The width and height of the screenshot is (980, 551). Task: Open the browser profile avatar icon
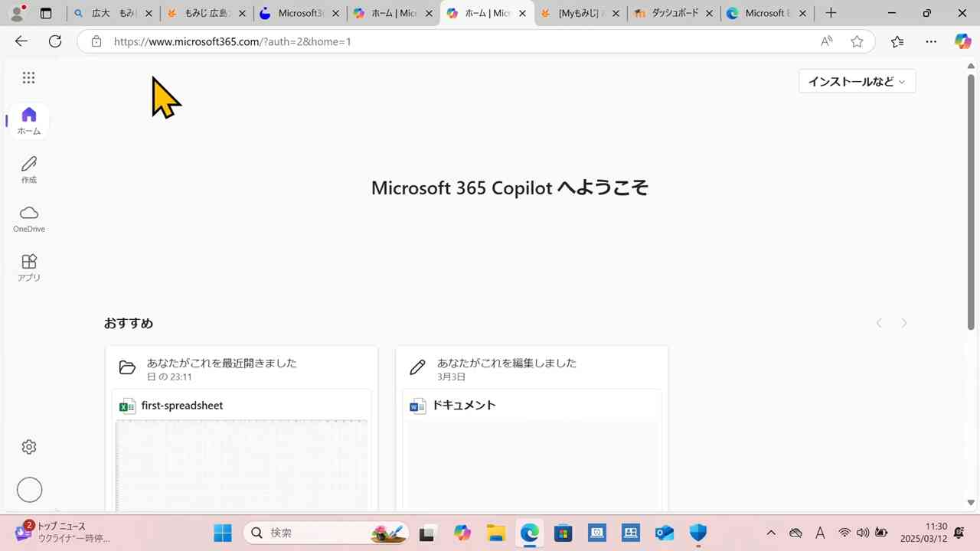[x=17, y=13]
